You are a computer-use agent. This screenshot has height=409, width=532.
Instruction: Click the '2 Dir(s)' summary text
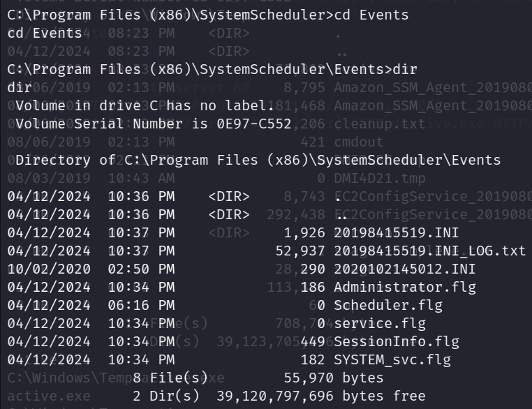click(x=166, y=396)
